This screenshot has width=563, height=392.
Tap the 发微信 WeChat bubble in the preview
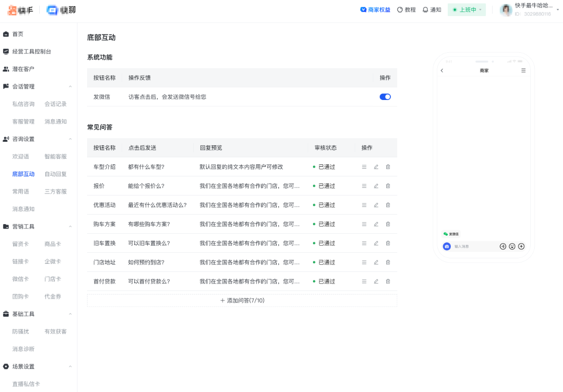[451, 234]
